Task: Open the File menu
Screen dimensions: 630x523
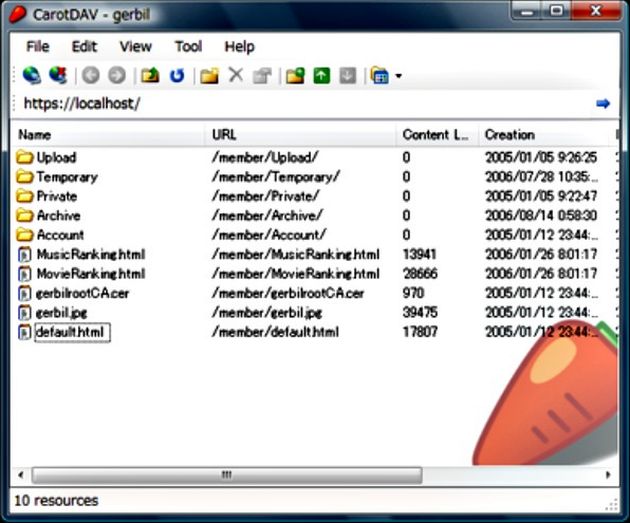Action: tap(38, 47)
